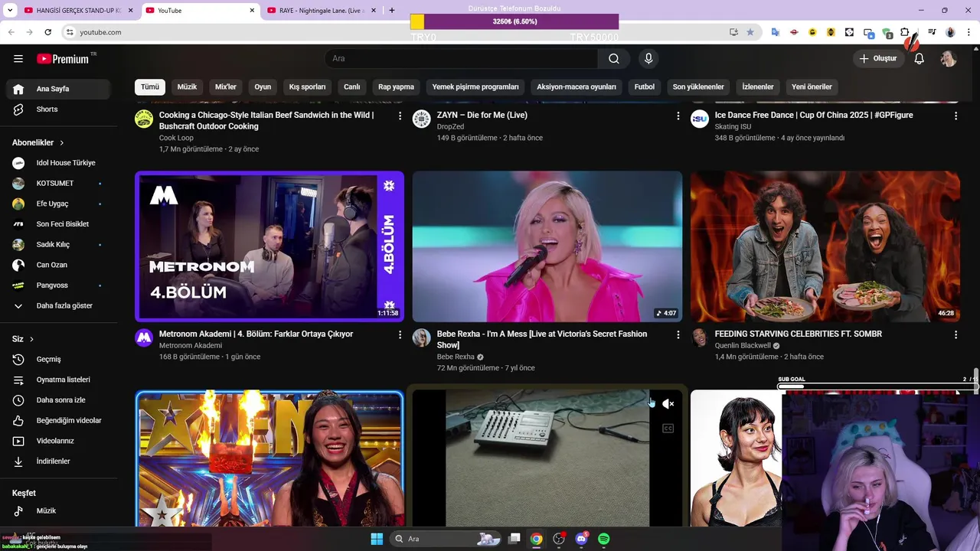980x551 pixels.
Task: Select the Tümü filter chip
Action: point(150,86)
